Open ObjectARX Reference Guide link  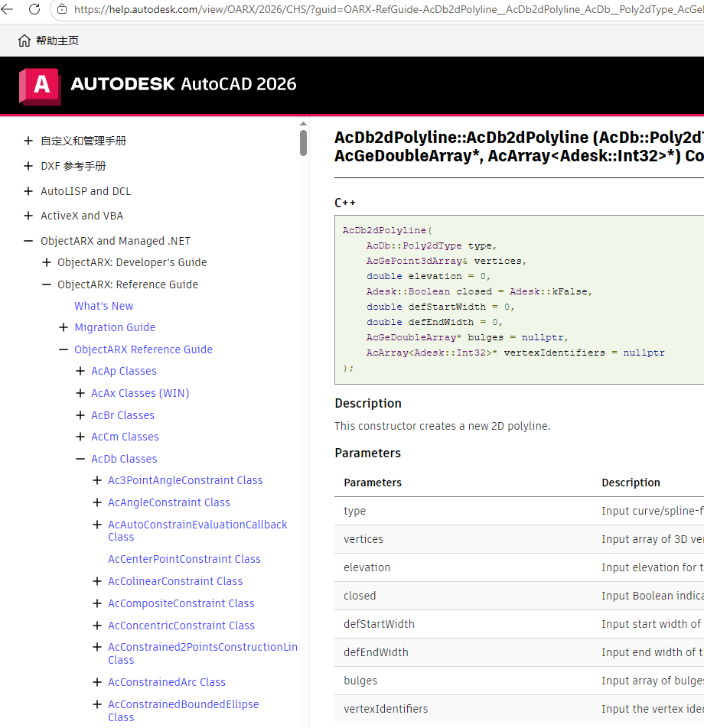pos(144,349)
